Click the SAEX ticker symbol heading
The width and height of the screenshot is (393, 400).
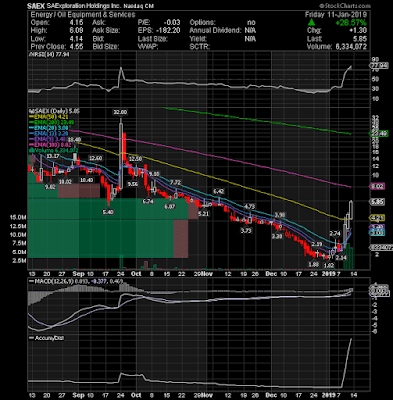click(x=36, y=6)
